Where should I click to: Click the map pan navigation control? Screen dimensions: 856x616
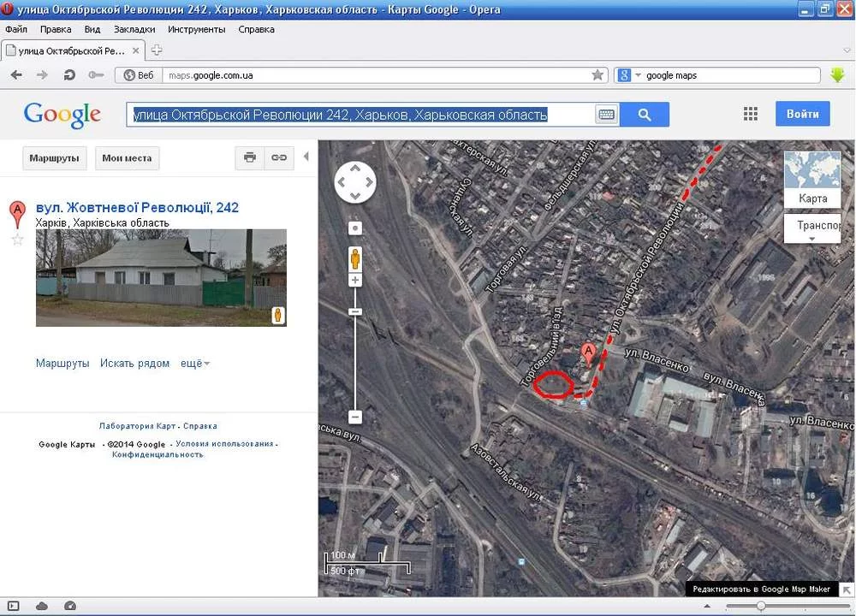click(355, 183)
